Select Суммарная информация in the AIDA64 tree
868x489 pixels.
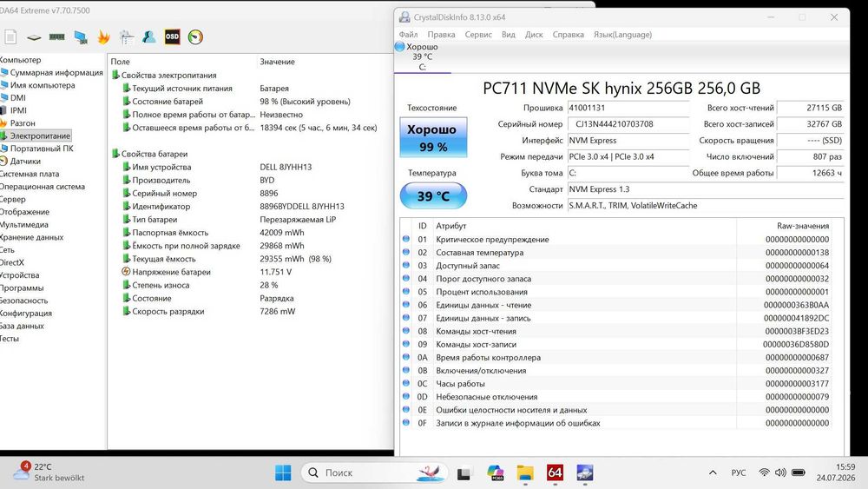56,73
